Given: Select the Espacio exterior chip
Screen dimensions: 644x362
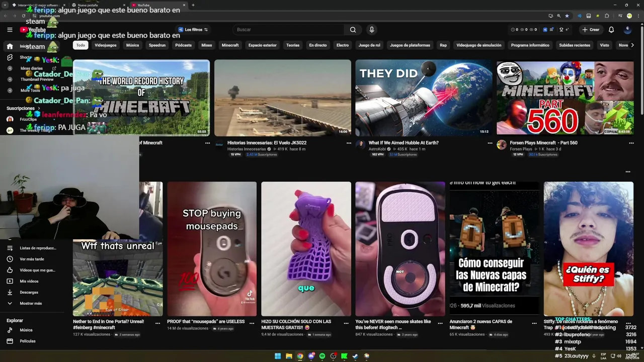Looking at the screenshot, I should pyautogui.click(x=263, y=45).
